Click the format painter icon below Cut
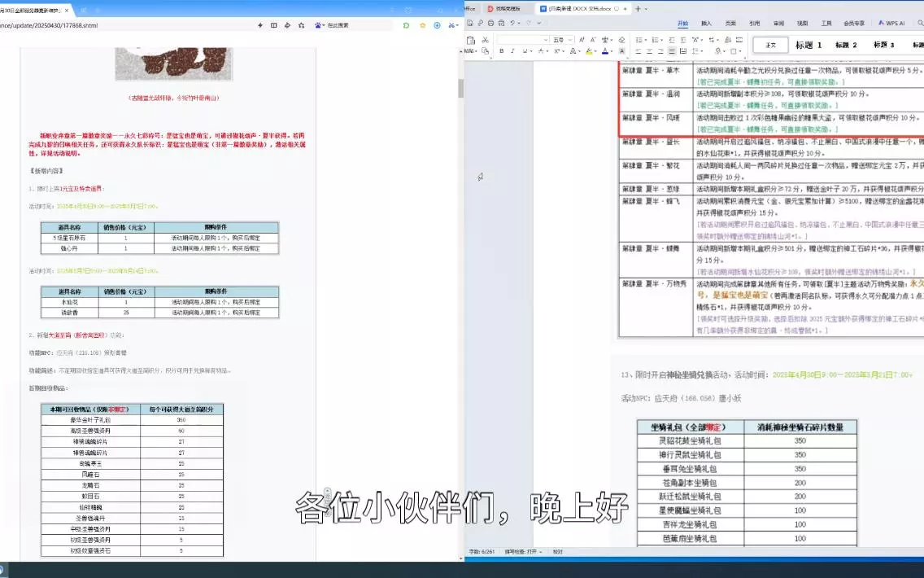Image resolution: width=924 pixels, height=578 pixels. [485, 51]
